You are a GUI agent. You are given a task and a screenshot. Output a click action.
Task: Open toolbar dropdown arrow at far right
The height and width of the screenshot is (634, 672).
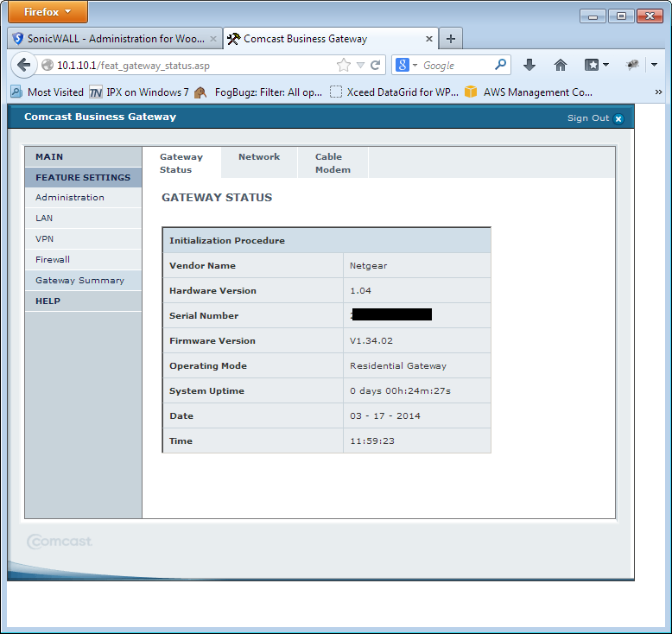[x=654, y=65]
